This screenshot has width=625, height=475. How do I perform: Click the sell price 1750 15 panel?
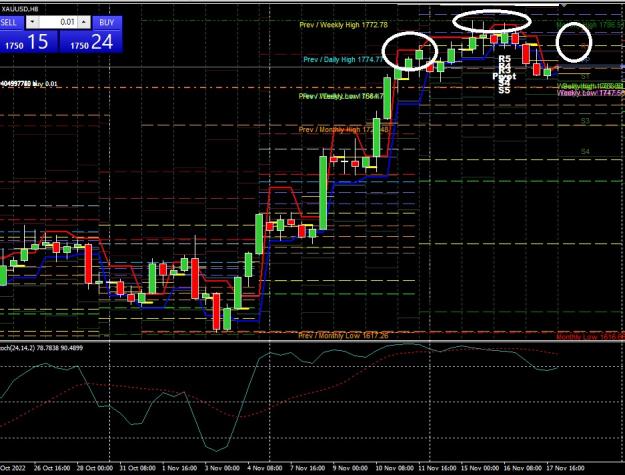coord(29,42)
